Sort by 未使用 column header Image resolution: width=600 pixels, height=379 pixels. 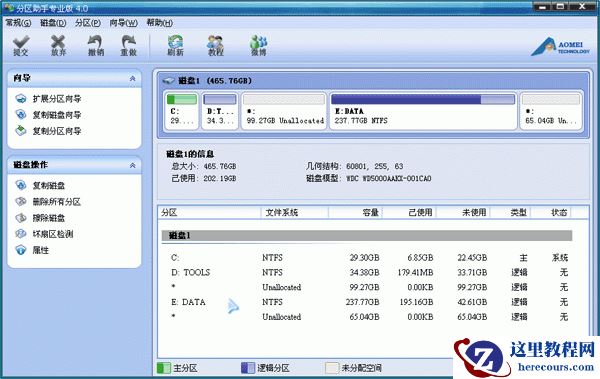pyautogui.click(x=463, y=212)
